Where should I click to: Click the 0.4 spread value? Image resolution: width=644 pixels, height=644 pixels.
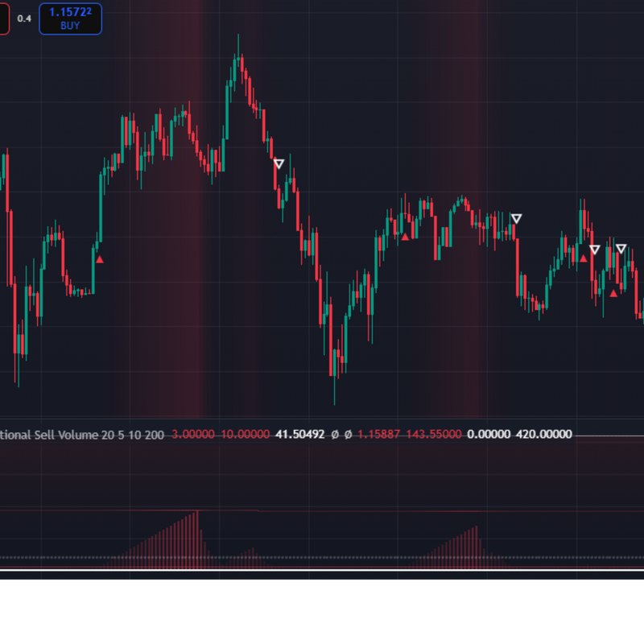click(x=24, y=19)
